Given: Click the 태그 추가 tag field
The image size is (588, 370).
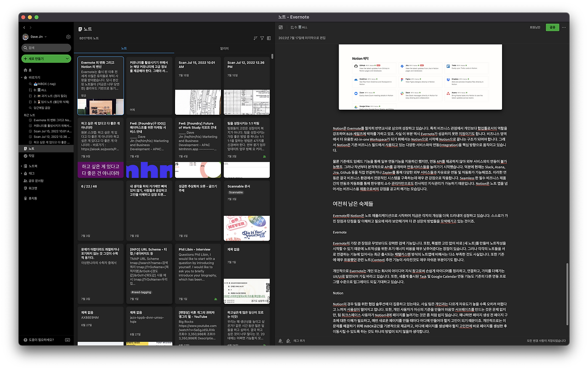Looking at the screenshot, I should [299, 341].
